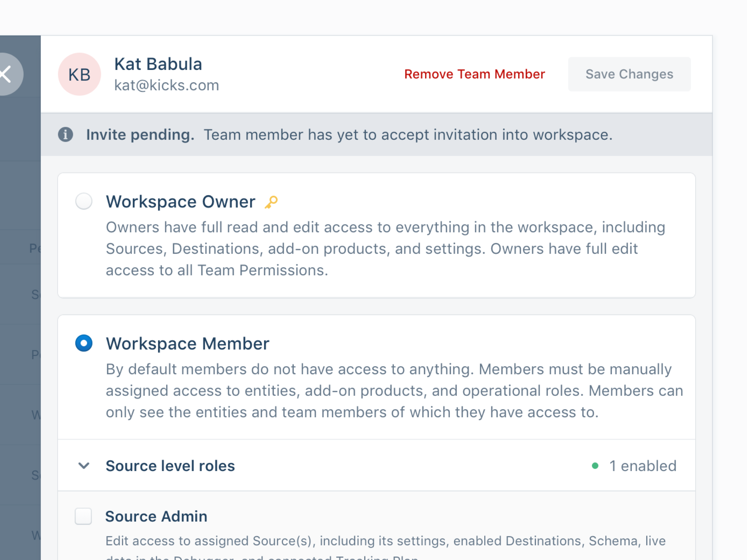Click the green enabled status dot
The height and width of the screenshot is (560, 747).
coord(595,466)
